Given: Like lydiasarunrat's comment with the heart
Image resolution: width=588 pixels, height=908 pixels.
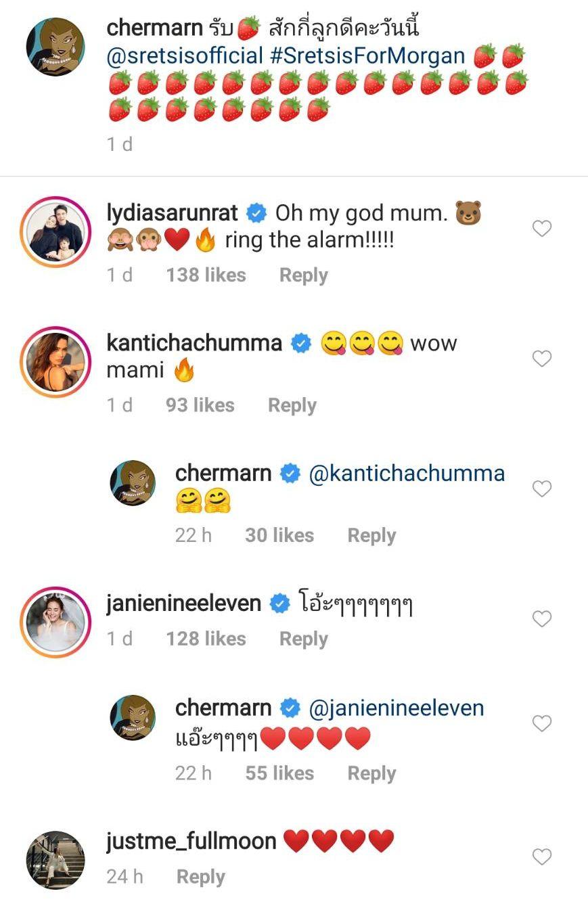Looking at the screenshot, I should (x=542, y=229).
